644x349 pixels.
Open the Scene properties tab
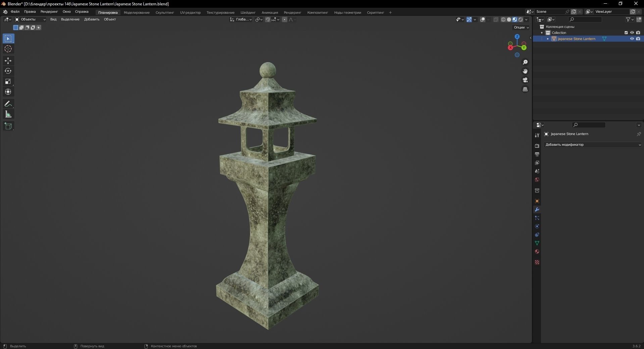tap(537, 171)
